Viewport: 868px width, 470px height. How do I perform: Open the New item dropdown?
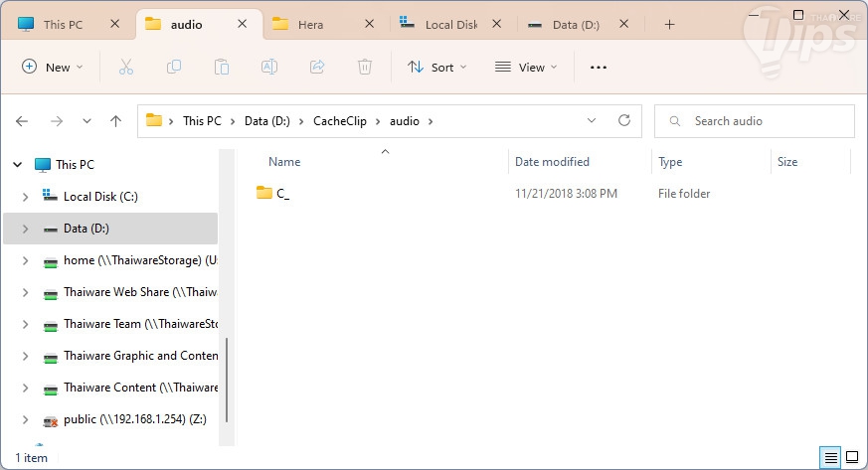click(x=52, y=68)
